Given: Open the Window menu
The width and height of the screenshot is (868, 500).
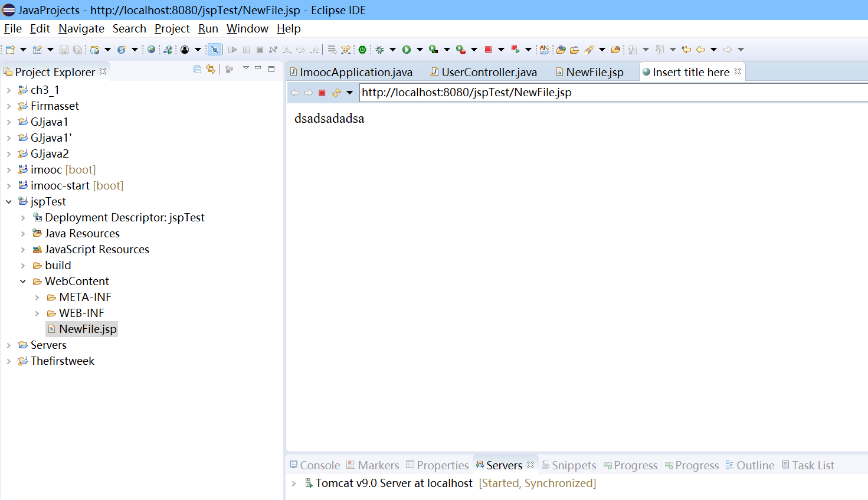Looking at the screenshot, I should tap(247, 28).
